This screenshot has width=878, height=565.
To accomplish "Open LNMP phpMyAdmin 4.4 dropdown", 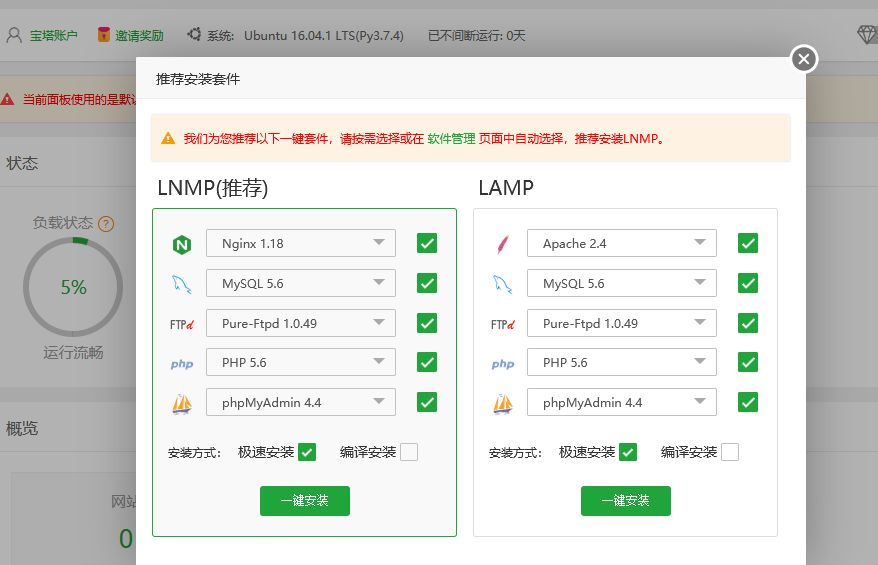I will 301,402.
